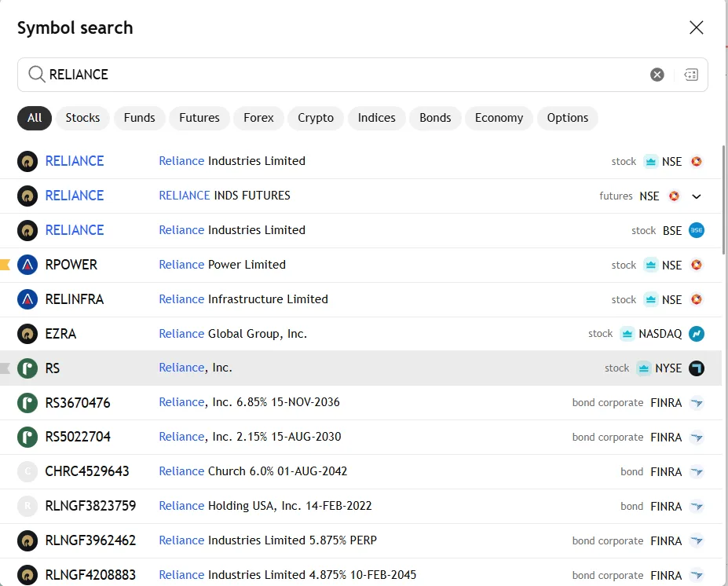This screenshot has width=728, height=586.
Task: Select the All filter tab
Action: [35, 118]
